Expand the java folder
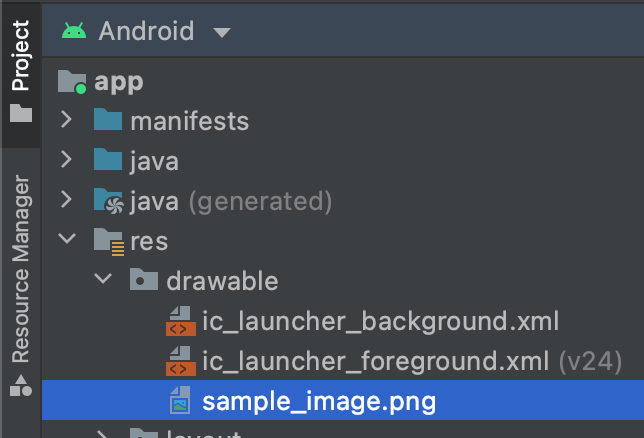This screenshot has width=644, height=438. click(x=67, y=161)
